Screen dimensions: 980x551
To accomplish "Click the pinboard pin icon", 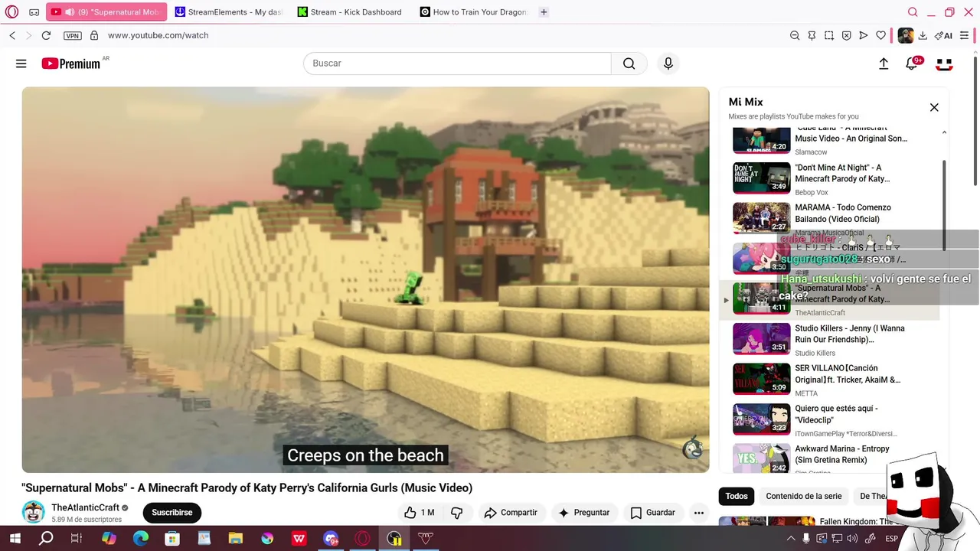I will [812, 35].
